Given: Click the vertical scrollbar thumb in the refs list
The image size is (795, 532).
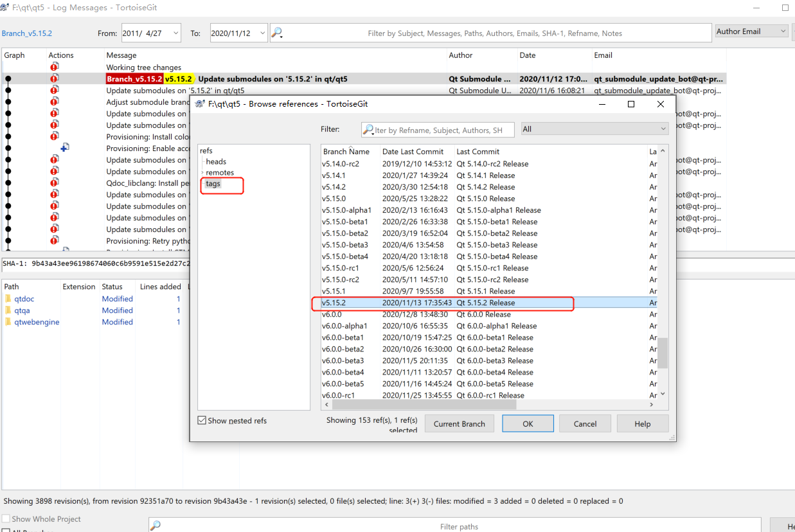Looking at the screenshot, I should [x=663, y=353].
